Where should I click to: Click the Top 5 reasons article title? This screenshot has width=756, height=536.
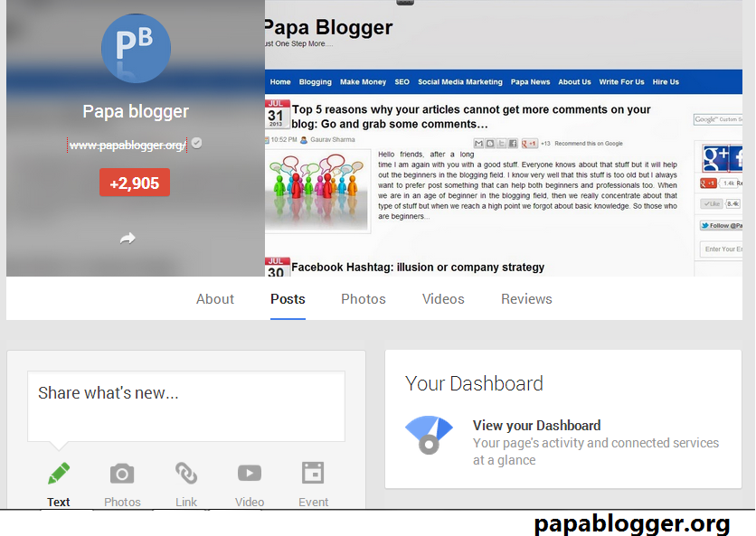[471, 117]
